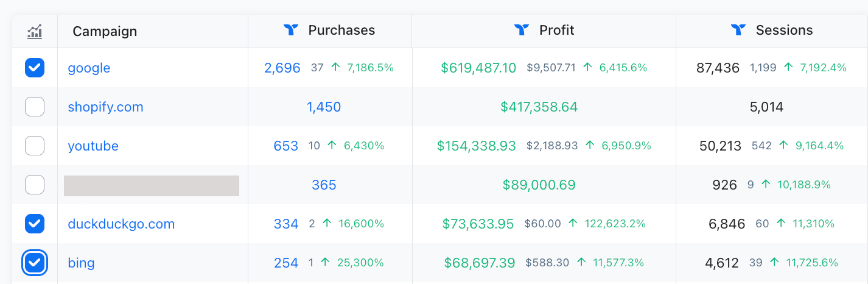Uncheck the duckduckgo.com campaign checkbox

click(35, 224)
